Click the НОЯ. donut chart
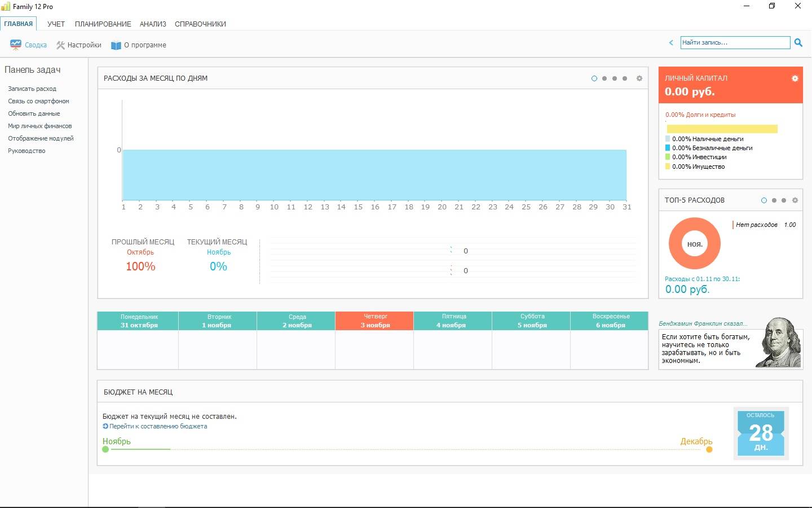This screenshot has height=508, width=812. (695, 244)
